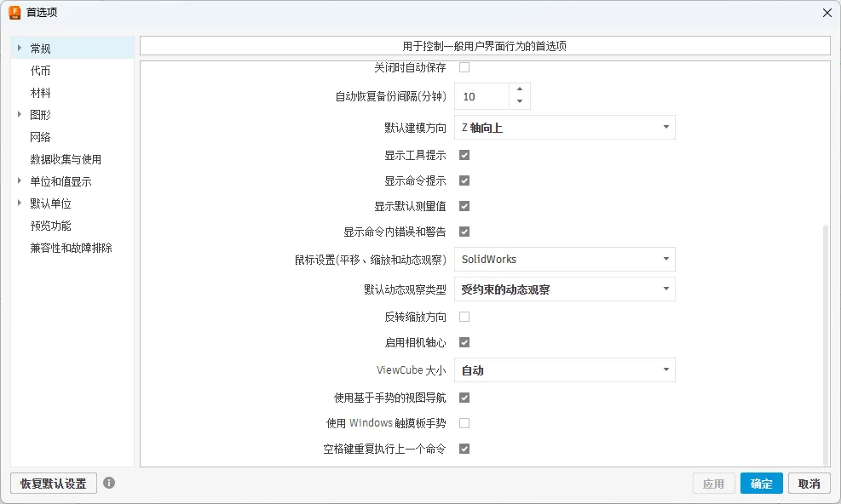Expand the 图形 tree node arrow
Image resolution: width=841 pixels, height=504 pixels.
[x=20, y=114]
